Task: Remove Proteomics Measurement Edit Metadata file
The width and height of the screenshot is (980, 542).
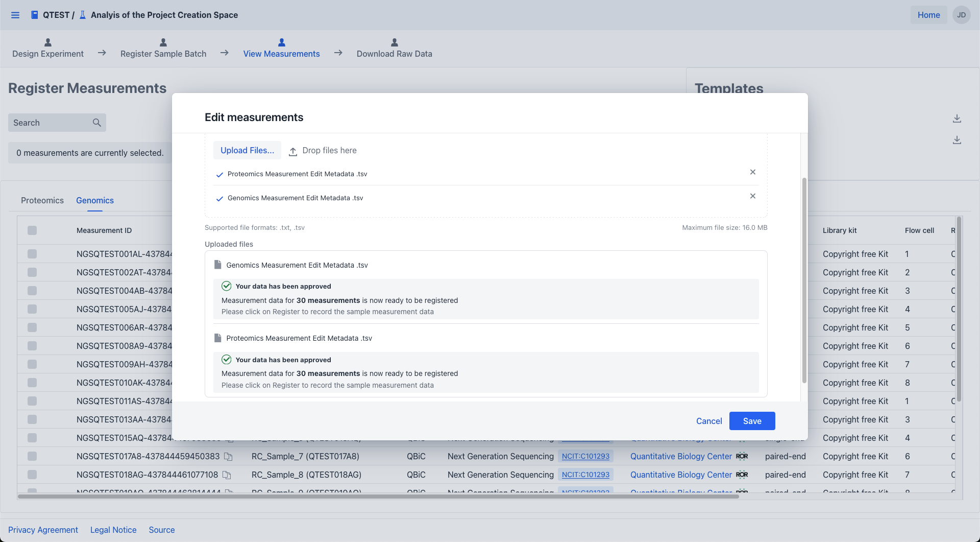Action: pyautogui.click(x=752, y=172)
